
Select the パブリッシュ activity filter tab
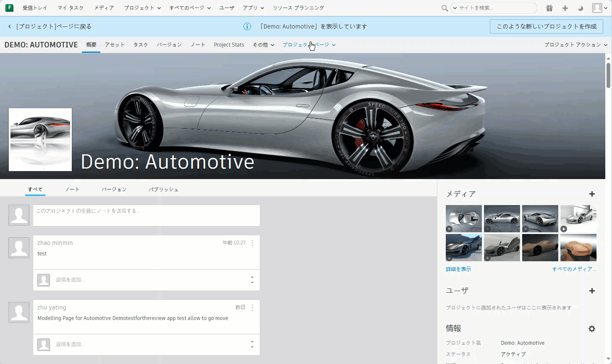coord(163,190)
